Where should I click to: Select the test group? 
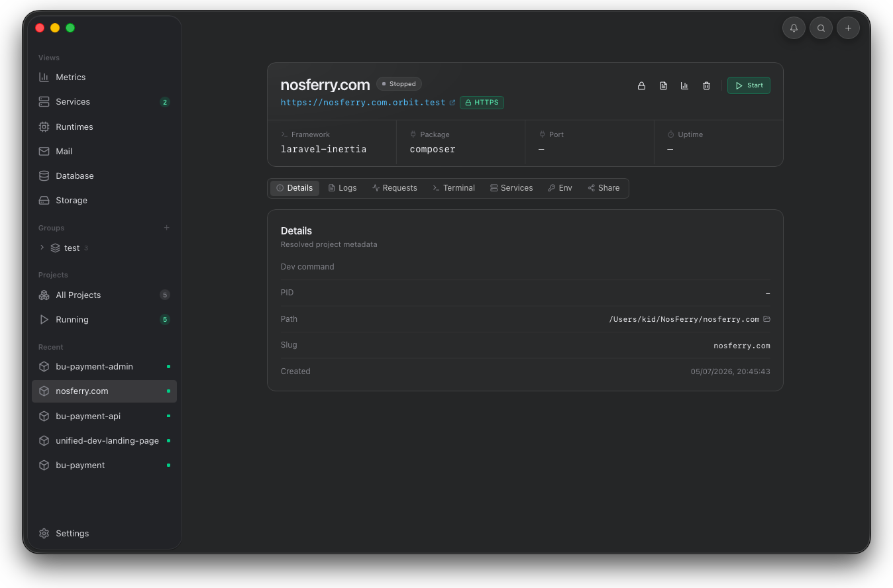[x=72, y=248]
